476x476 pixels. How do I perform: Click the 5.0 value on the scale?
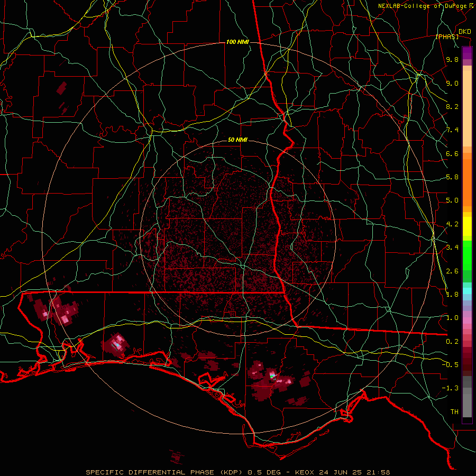tap(452, 200)
